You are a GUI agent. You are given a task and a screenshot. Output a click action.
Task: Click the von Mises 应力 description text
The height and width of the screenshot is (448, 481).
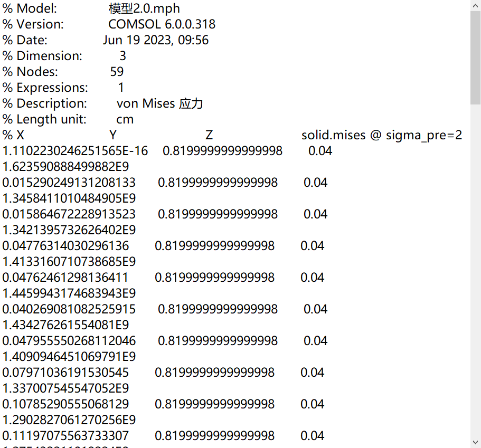coord(159,103)
